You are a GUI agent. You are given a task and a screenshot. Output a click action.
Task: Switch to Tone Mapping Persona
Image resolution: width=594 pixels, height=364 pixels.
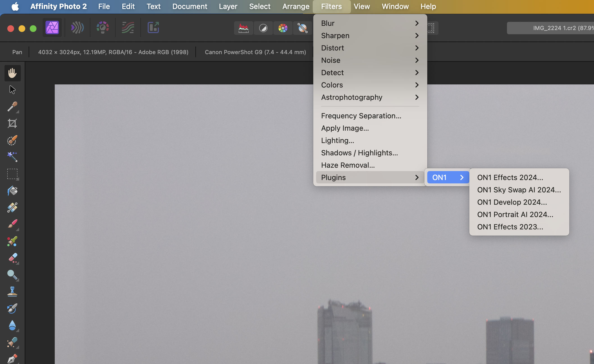128,28
